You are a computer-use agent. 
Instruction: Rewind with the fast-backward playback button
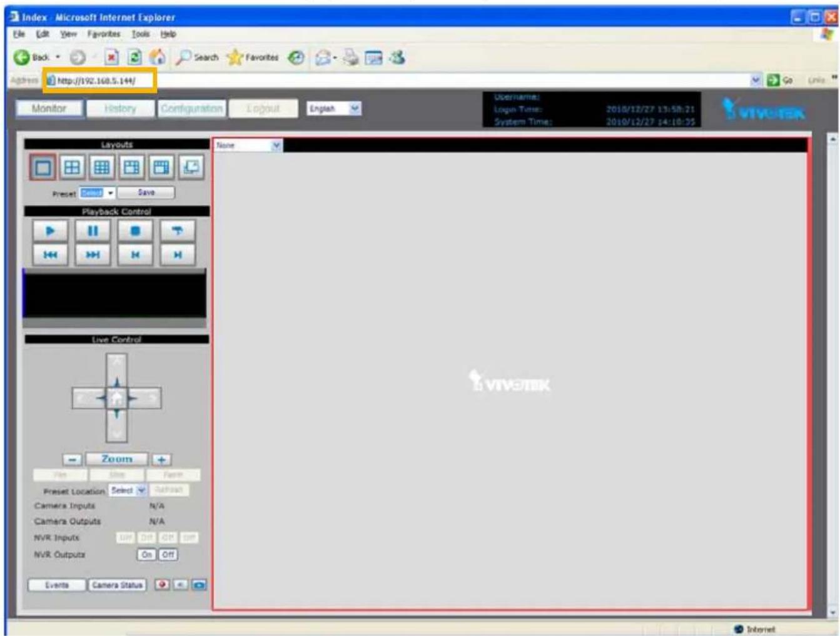click(50, 255)
